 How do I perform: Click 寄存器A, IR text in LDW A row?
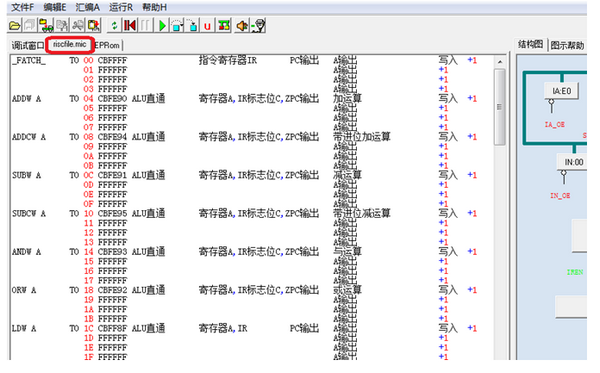coord(223,328)
